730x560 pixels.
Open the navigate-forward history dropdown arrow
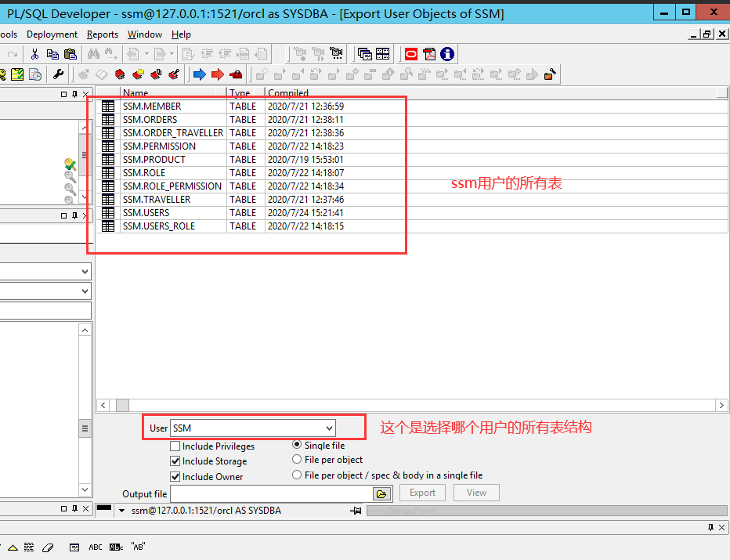(x=172, y=55)
